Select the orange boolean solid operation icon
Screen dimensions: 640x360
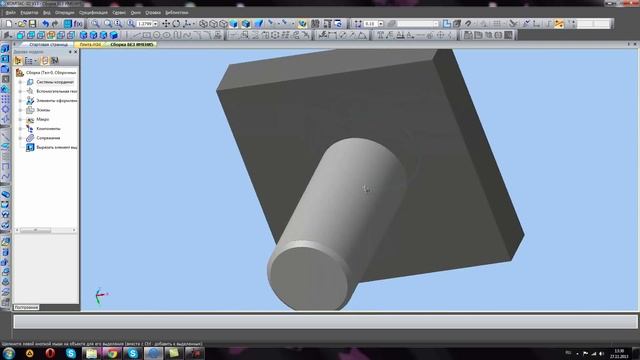[x=51, y=35]
